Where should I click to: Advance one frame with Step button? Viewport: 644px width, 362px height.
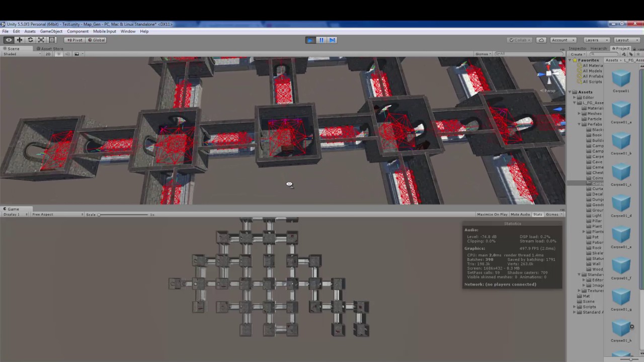click(332, 40)
